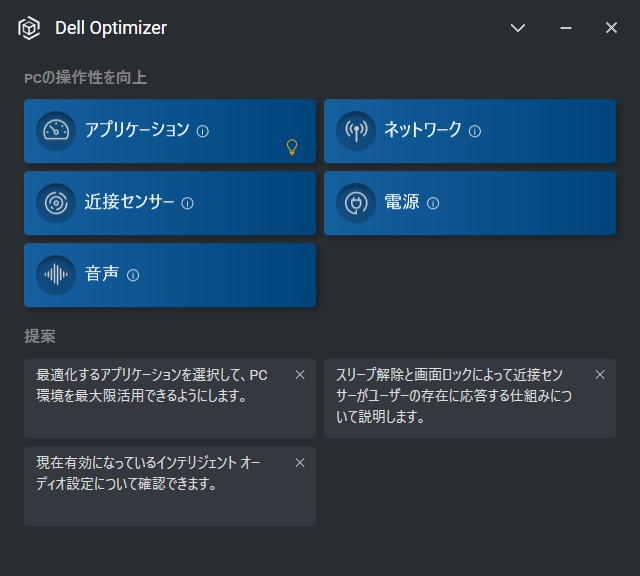The height and width of the screenshot is (576, 640).
Task: Open the 音声 waveform icon
Action: (56, 275)
